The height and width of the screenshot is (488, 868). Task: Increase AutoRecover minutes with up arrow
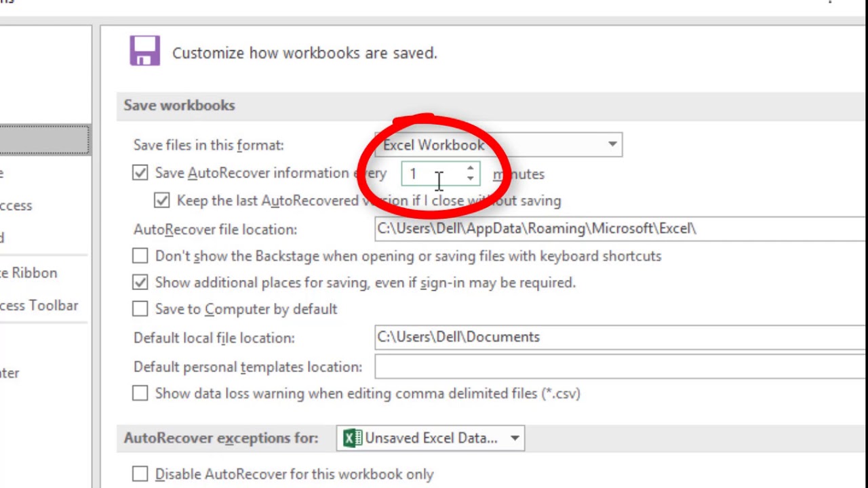coord(471,168)
